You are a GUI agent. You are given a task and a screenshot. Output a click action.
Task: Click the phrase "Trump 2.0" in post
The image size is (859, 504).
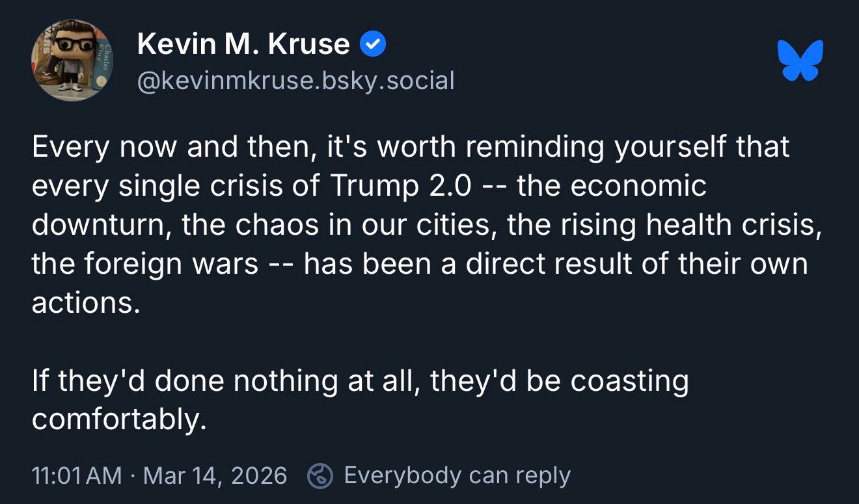[400, 187]
